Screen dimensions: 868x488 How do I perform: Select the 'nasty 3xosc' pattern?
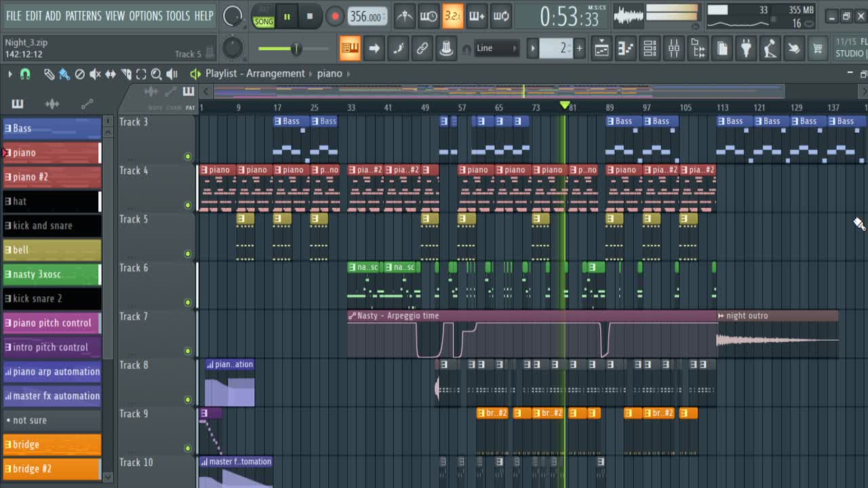click(x=52, y=274)
